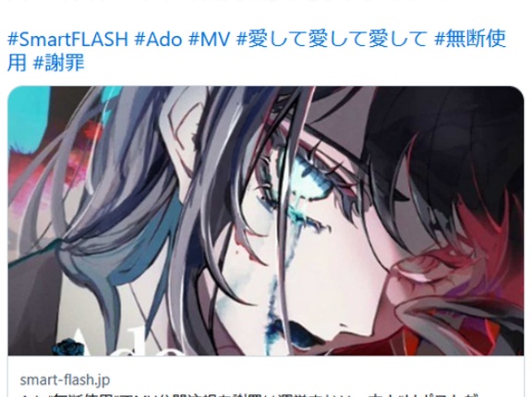This screenshot has width=532, height=397.
Task: Open the #謝罪 hashtag
Action: click(58, 63)
